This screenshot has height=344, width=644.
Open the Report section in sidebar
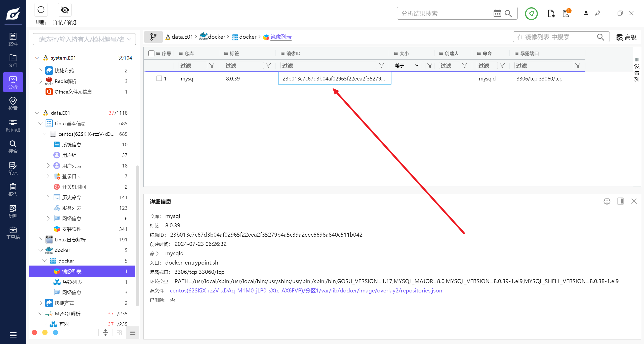[13, 190]
